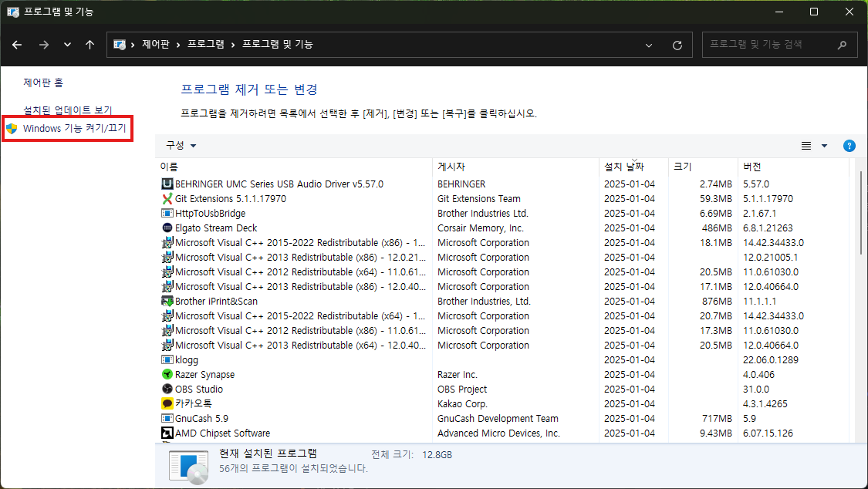Open the 제어판 홈 link
This screenshot has height=489, width=868.
click(43, 83)
